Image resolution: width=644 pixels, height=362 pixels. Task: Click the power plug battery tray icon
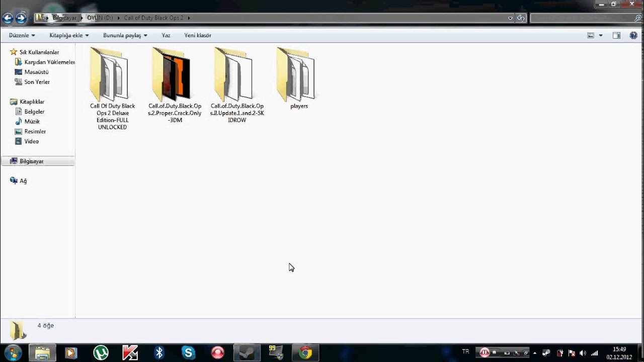[x=559, y=353]
